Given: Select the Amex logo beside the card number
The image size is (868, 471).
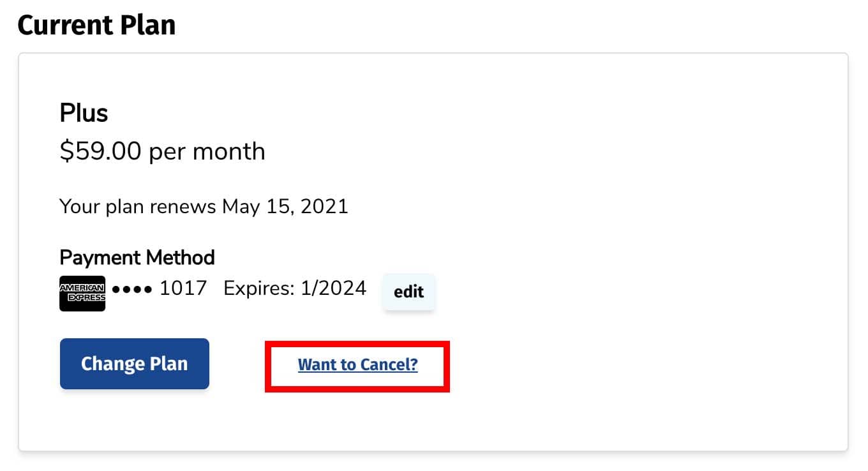Looking at the screenshot, I should pos(82,293).
